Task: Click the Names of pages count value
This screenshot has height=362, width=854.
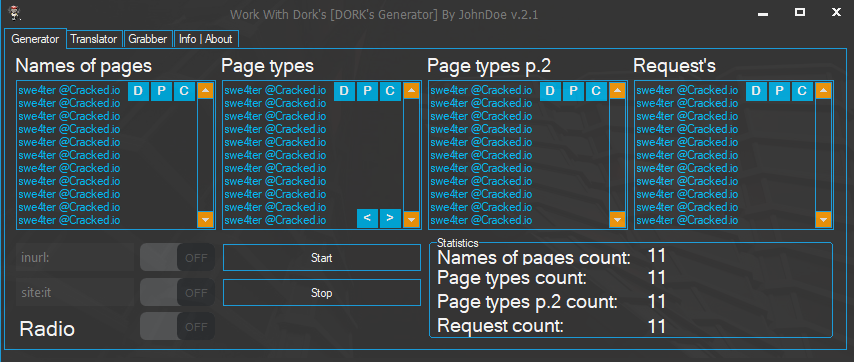Action: 657,255
